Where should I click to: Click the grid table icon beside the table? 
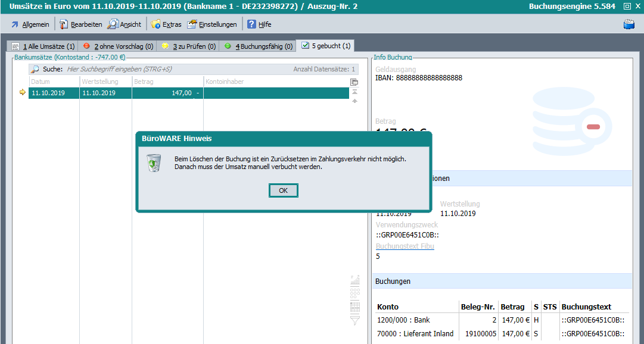pyautogui.click(x=355, y=307)
